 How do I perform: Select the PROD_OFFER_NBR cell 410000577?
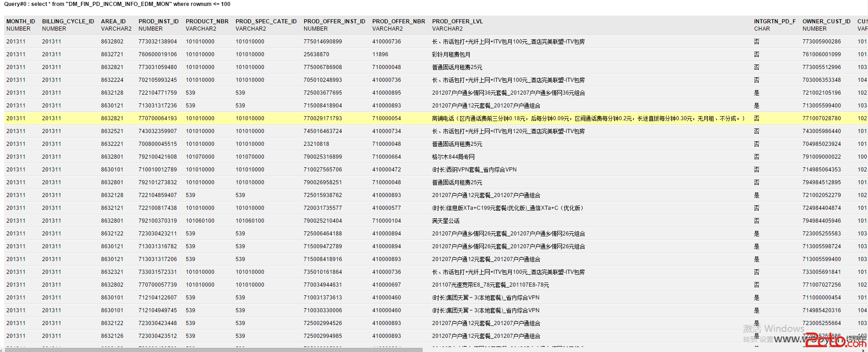click(x=386, y=208)
